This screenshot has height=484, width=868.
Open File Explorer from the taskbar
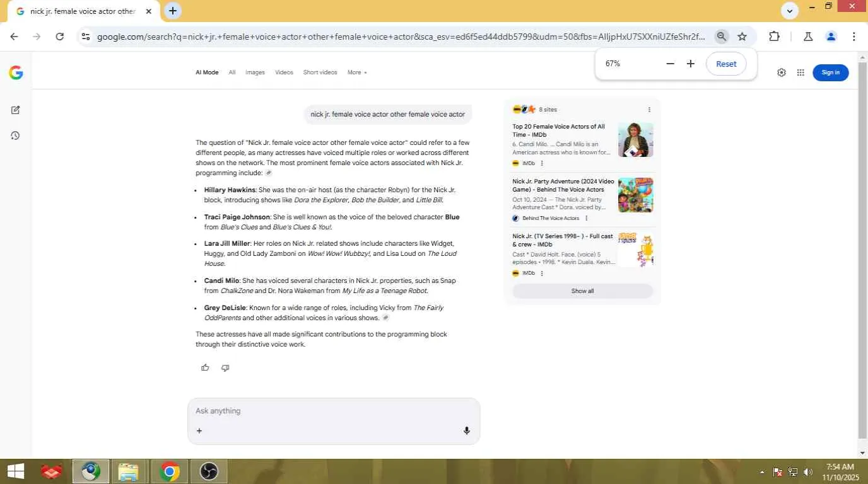[x=128, y=471]
